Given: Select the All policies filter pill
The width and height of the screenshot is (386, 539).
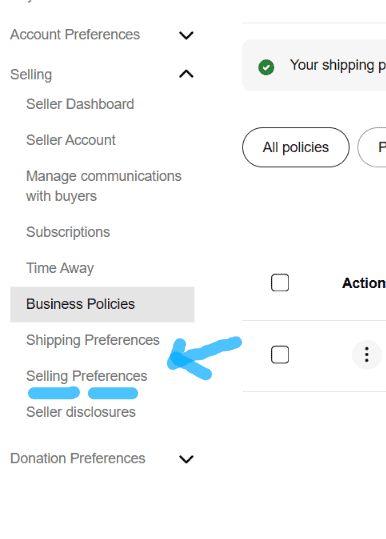Looking at the screenshot, I should pos(296,147).
